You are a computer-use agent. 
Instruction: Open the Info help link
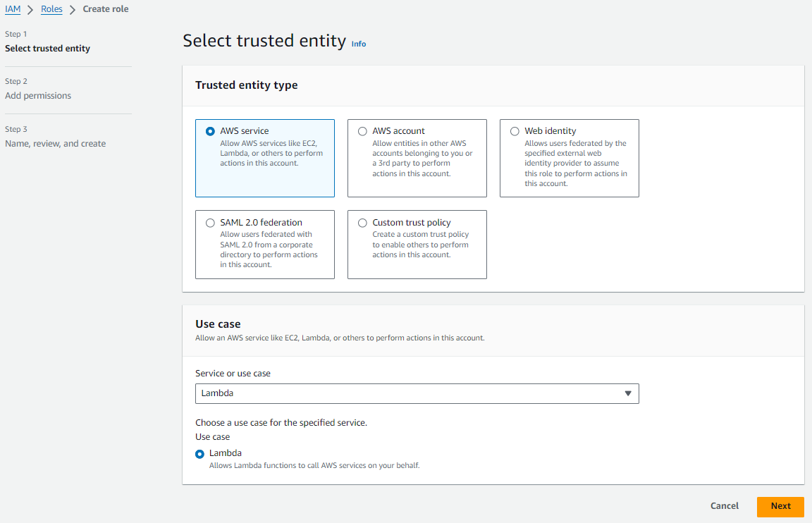358,44
